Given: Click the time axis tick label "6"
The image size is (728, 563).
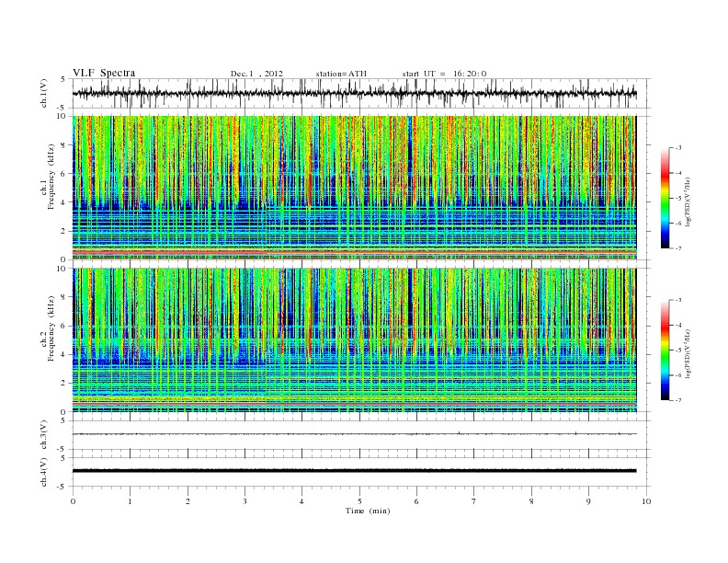Looking at the screenshot, I should [416, 501].
